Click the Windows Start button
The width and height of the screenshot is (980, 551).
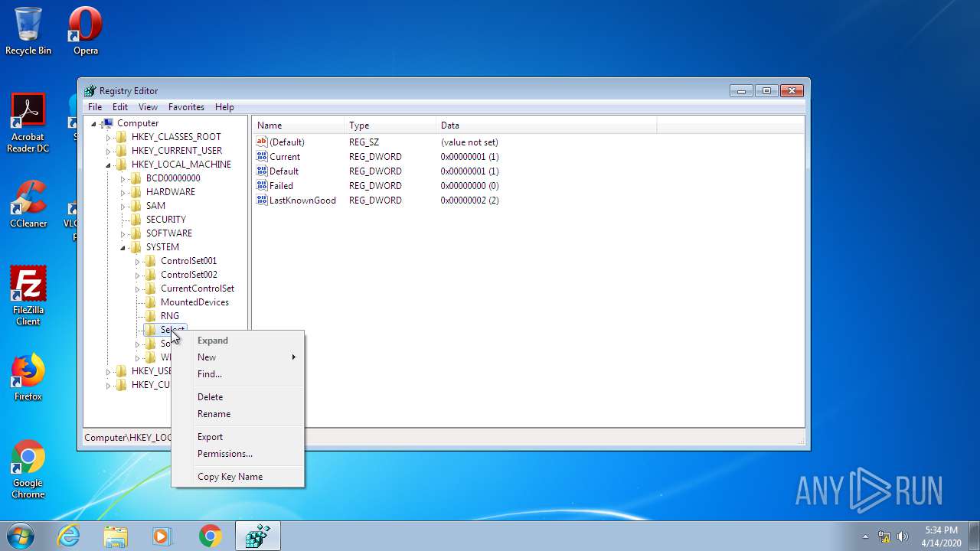[x=20, y=536]
